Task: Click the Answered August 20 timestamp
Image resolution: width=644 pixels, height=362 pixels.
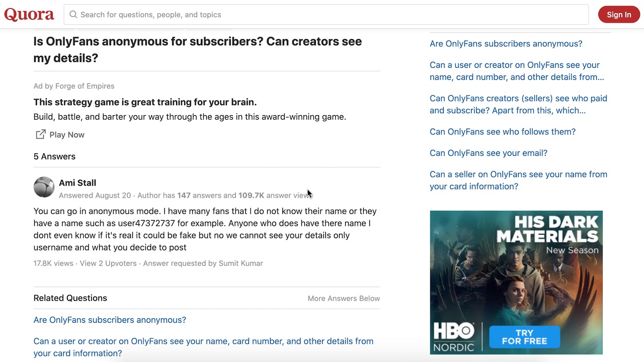Action: pyautogui.click(x=95, y=195)
